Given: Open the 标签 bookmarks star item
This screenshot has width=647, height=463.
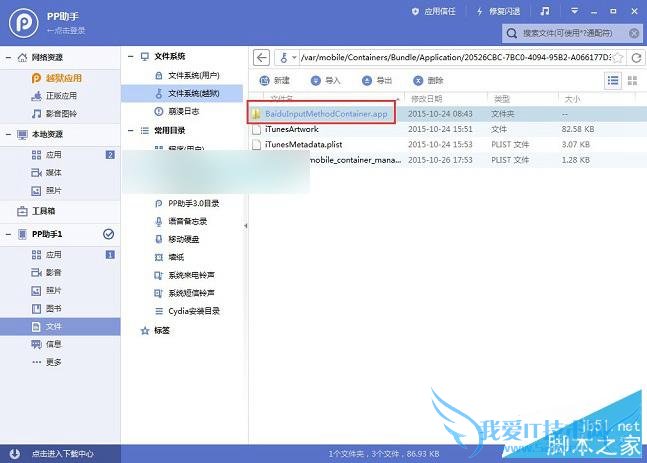Looking at the screenshot, I should click(155, 331).
